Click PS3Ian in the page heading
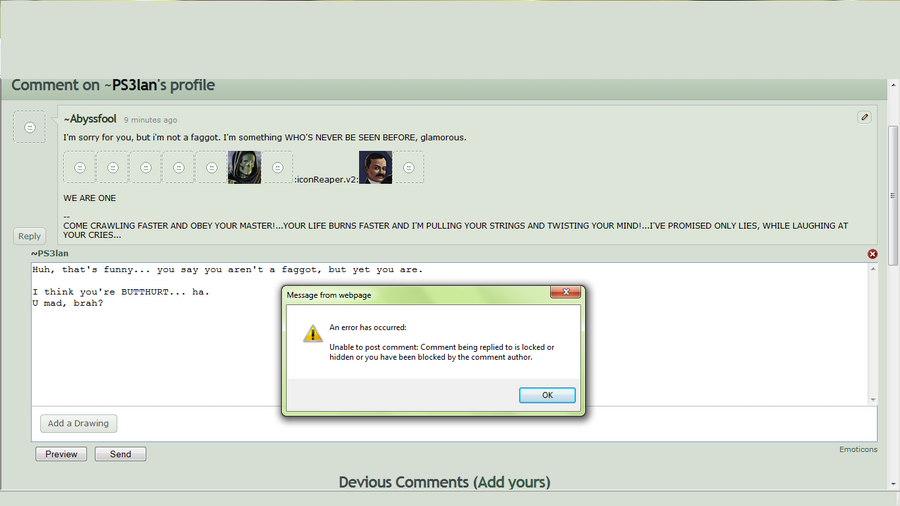 134,85
